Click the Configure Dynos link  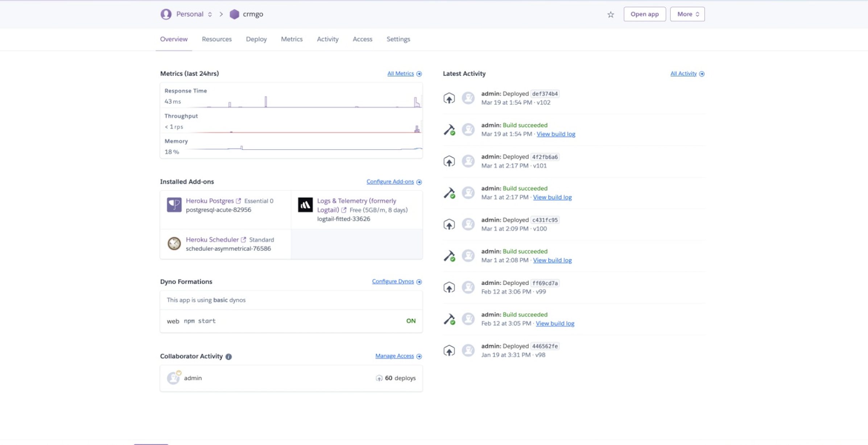point(393,282)
